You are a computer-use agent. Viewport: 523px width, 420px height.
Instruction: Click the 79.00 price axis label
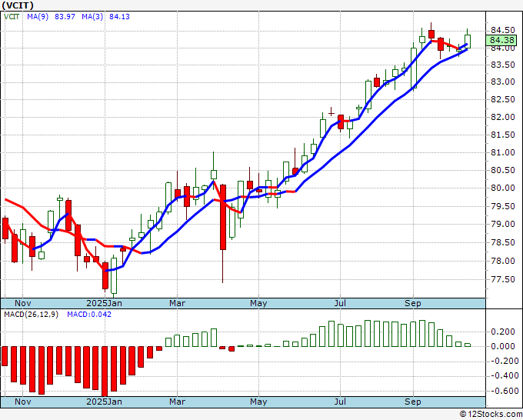pos(502,224)
